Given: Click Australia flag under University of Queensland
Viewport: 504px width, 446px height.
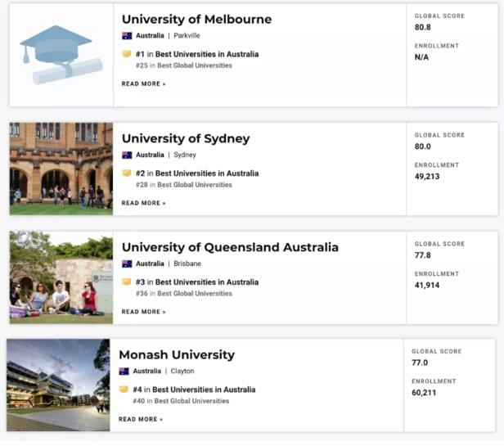Looking at the screenshot, I should [127, 264].
